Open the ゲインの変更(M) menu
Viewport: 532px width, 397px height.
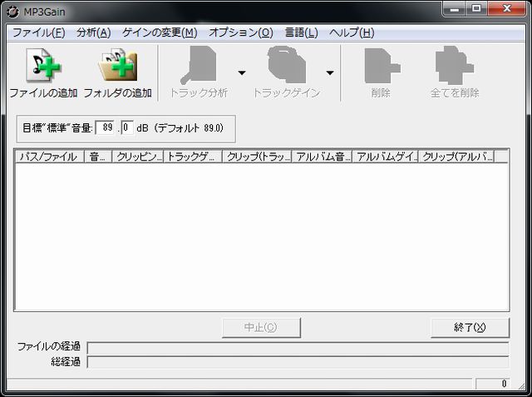160,32
